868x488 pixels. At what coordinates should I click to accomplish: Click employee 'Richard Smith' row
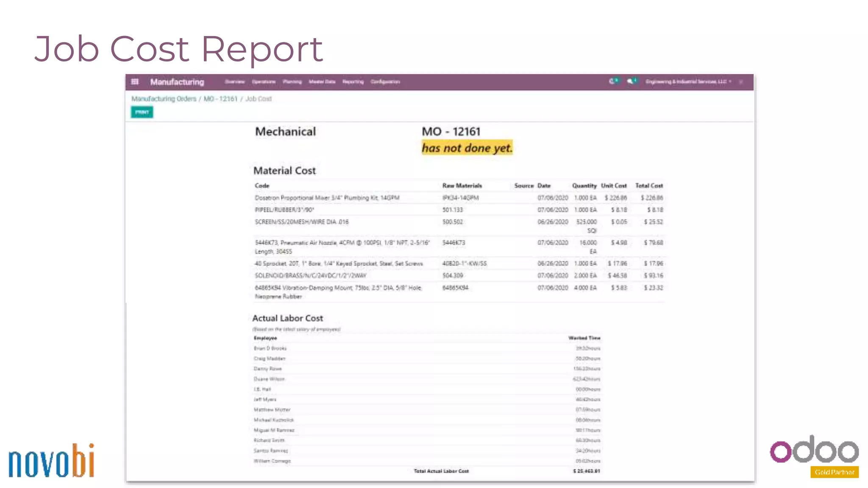(427, 440)
